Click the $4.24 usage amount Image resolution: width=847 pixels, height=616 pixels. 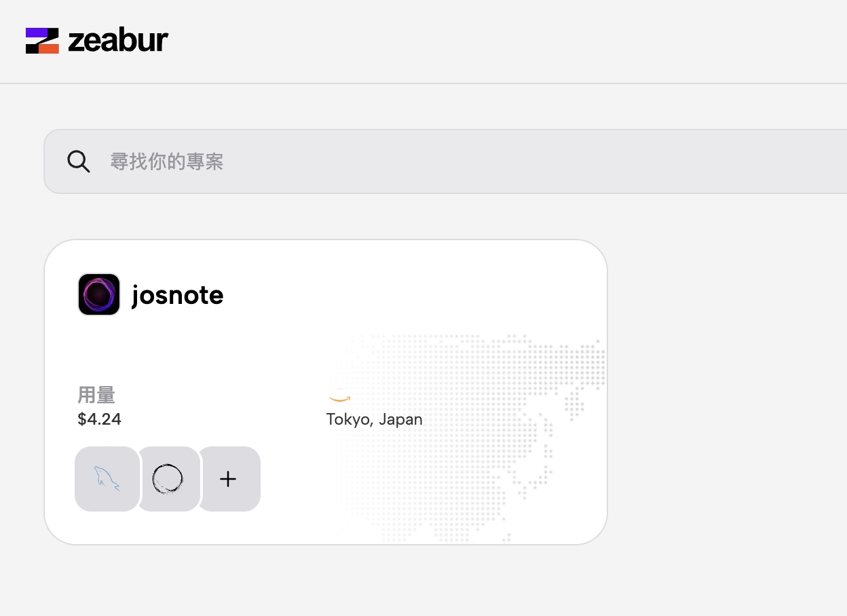point(100,419)
